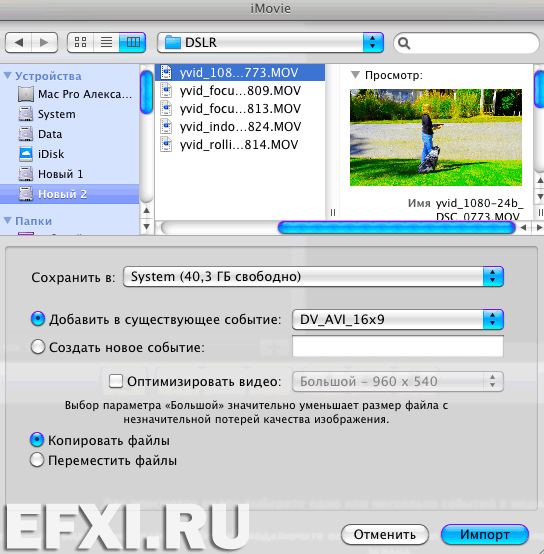This screenshot has height=554, width=544.
Task: Click the DSLR folder icon
Action: coord(173,42)
